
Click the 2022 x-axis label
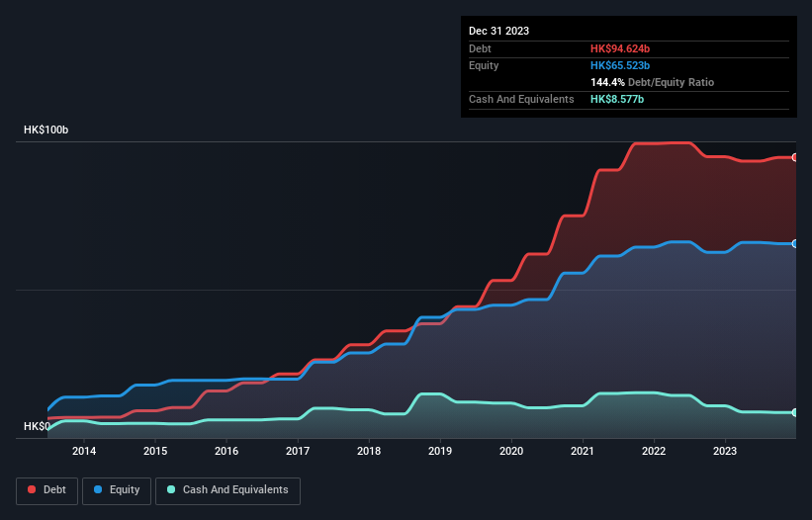(654, 451)
